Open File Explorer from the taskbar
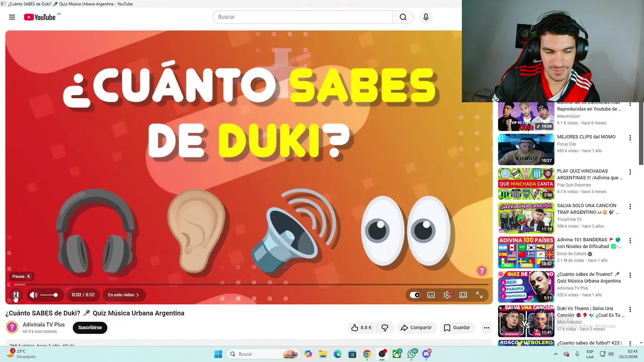Screen dimensions: 644x362 [323, 354]
